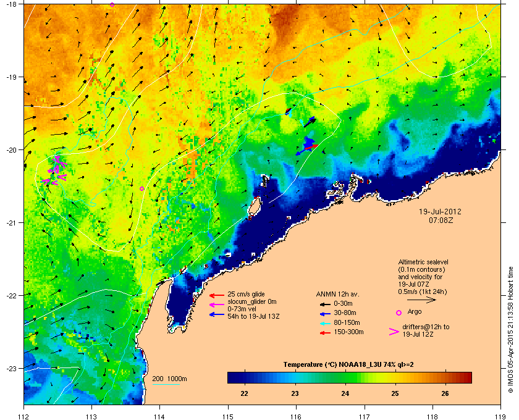Click the '0-30m' depth range label

[x=343, y=303]
